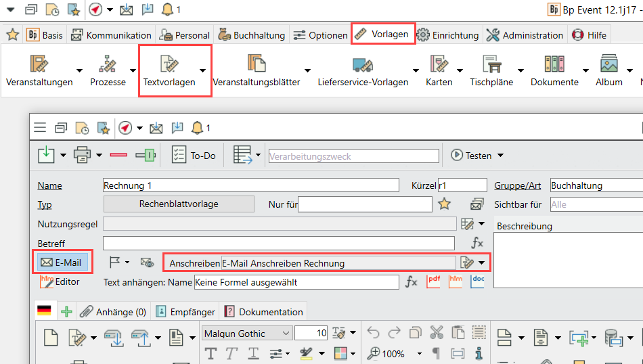This screenshot has height=364, width=643.
Task: Expand the Anschreiben template dropdown arrow
Action: coord(482,263)
